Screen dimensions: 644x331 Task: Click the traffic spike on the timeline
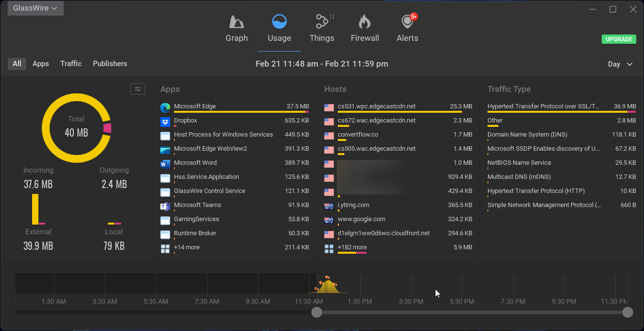(328, 286)
